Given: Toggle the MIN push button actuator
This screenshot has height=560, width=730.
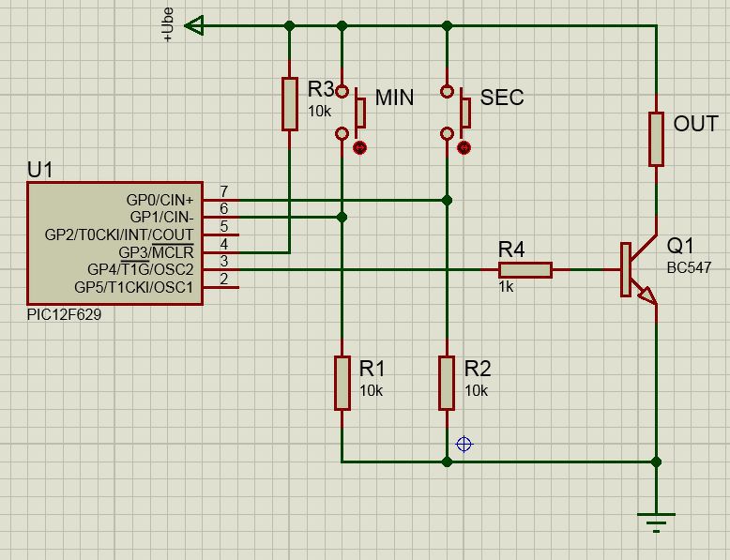Looking at the screenshot, I should tap(360, 108).
